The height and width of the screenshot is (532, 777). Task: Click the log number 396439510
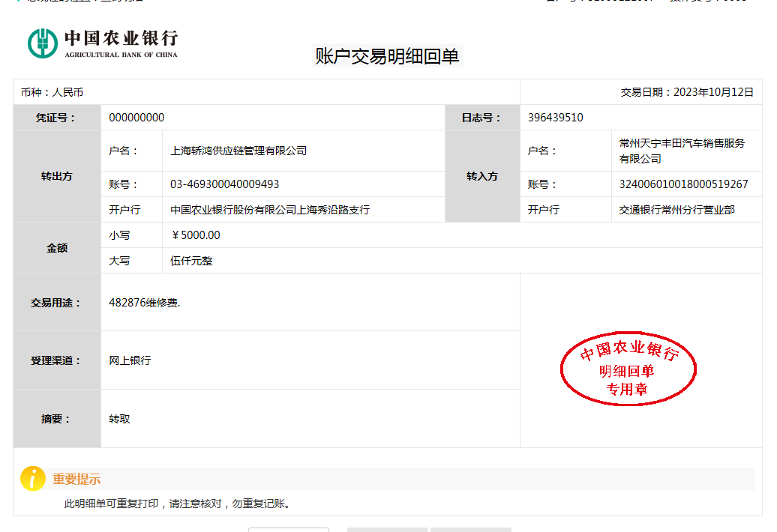555,118
